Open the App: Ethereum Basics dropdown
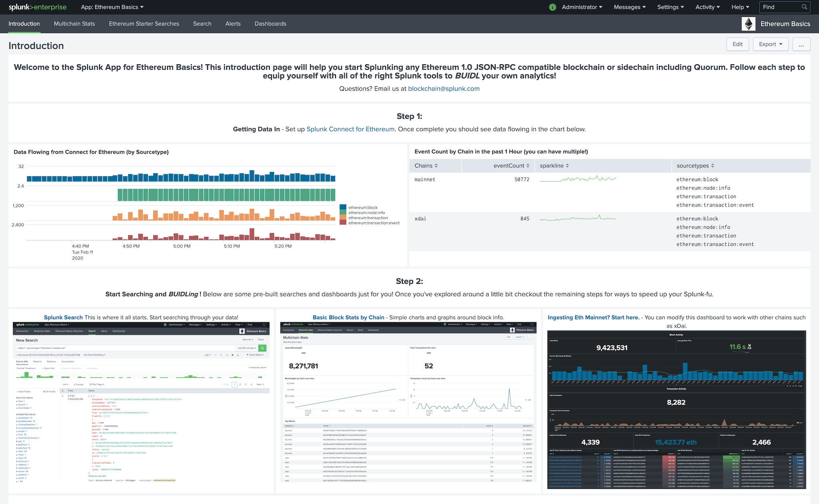 pos(112,7)
